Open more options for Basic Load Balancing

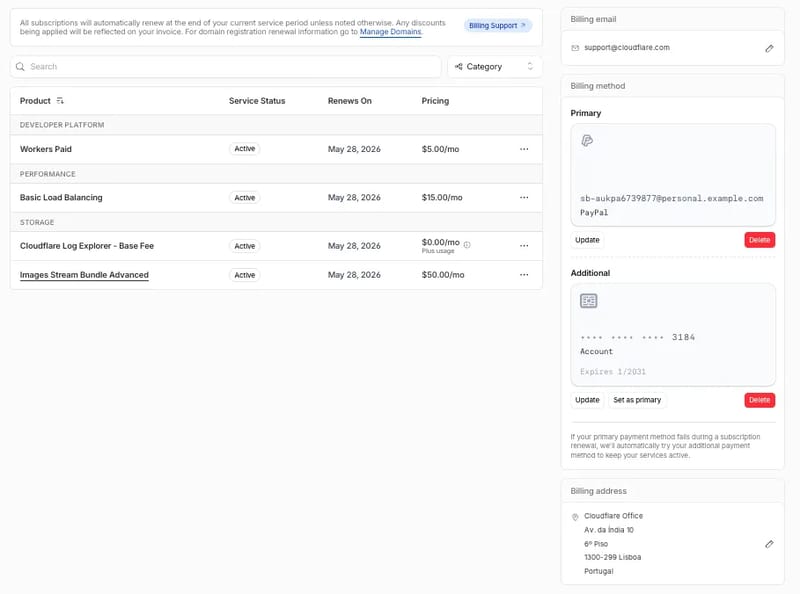pos(524,197)
